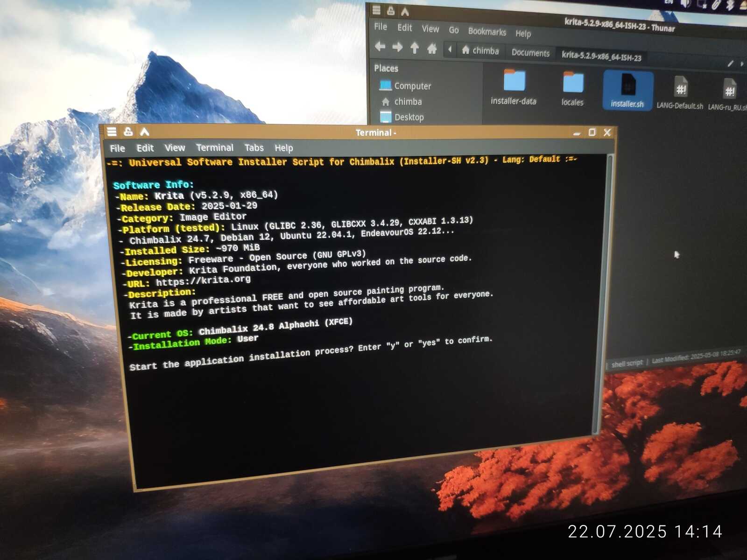Go back in Thunar with the back arrow
The image size is (747, 560).
380,46
